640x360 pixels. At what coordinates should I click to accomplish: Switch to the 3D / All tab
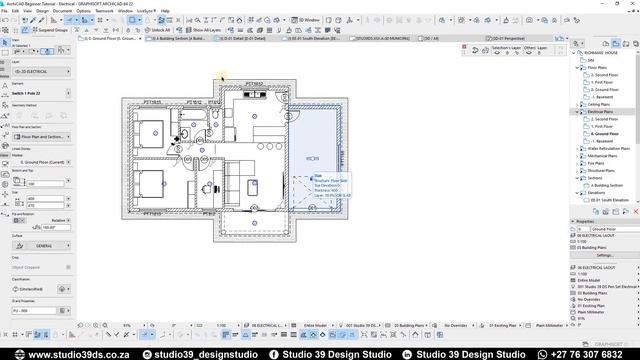429,38
